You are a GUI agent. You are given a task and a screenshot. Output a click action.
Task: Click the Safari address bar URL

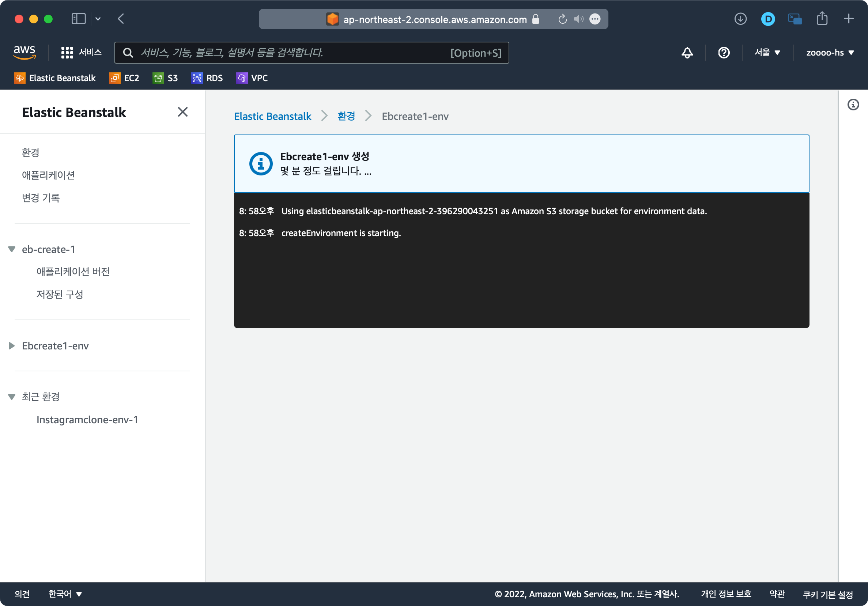pos(435,19)
